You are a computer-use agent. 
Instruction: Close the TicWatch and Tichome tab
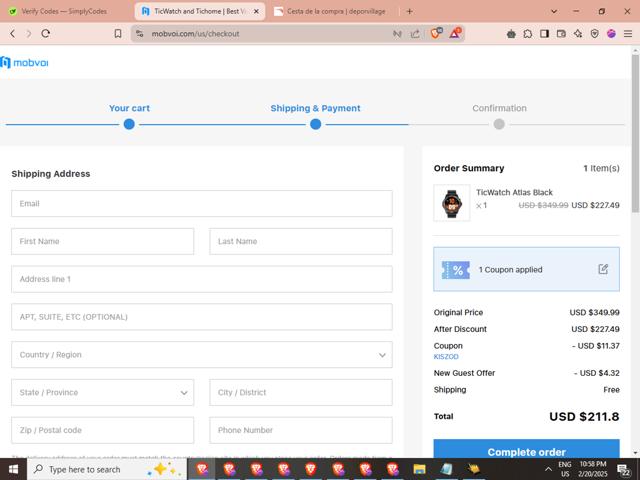pyautogui.click(x=256, y=11)
